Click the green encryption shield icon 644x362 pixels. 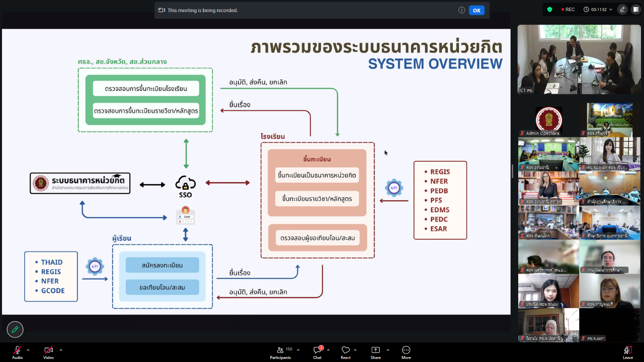pos(550,10)
